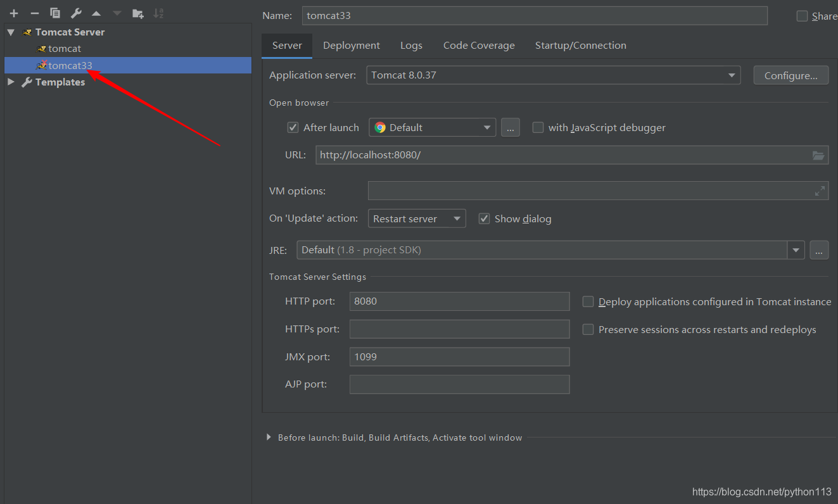Open the On 'Update' action dropdown
838x504 pixels.
click(x=417, y=218)
